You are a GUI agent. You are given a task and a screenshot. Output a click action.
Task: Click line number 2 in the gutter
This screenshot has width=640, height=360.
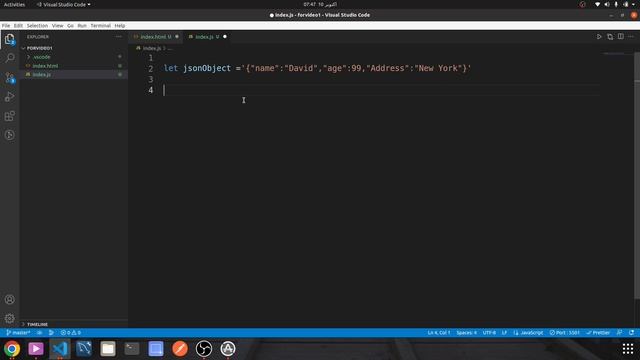[151, 69]
